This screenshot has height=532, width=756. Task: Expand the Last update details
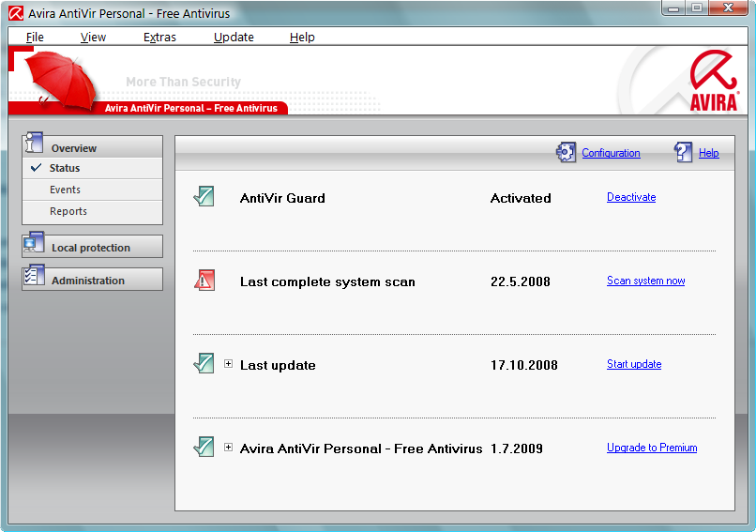[229, 364]
